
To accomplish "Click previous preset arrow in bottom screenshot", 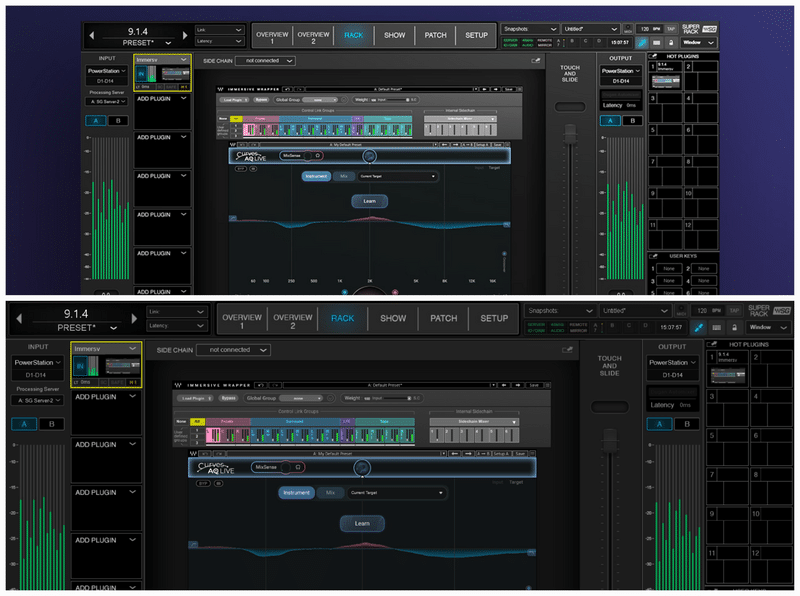I will tap(19, 319).
